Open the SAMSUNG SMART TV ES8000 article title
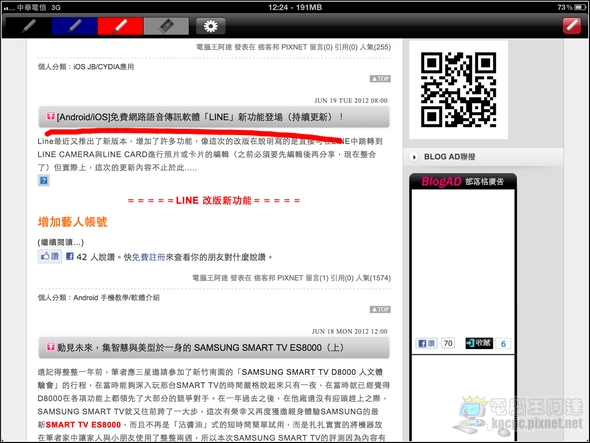 200,347
